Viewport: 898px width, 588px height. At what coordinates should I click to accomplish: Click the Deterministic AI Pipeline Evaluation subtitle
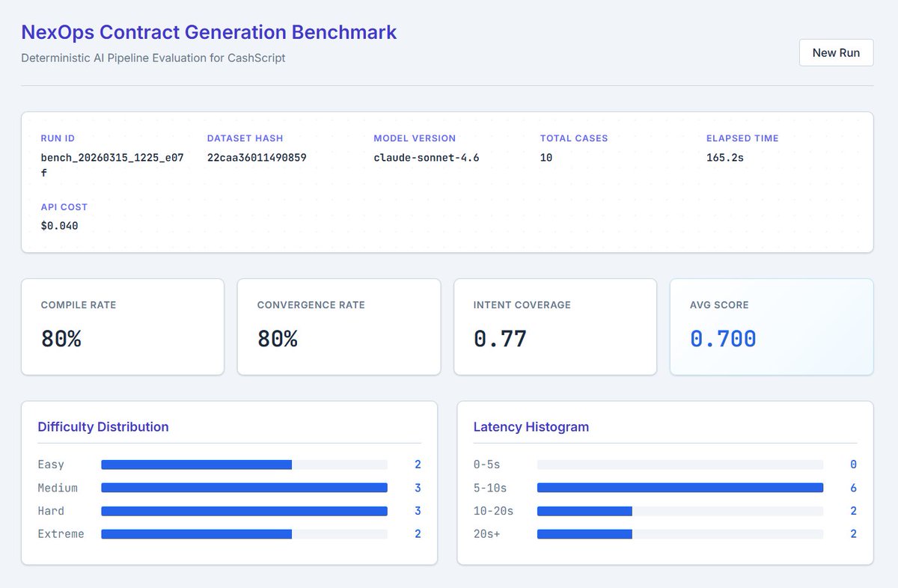(x=153, y=58)
